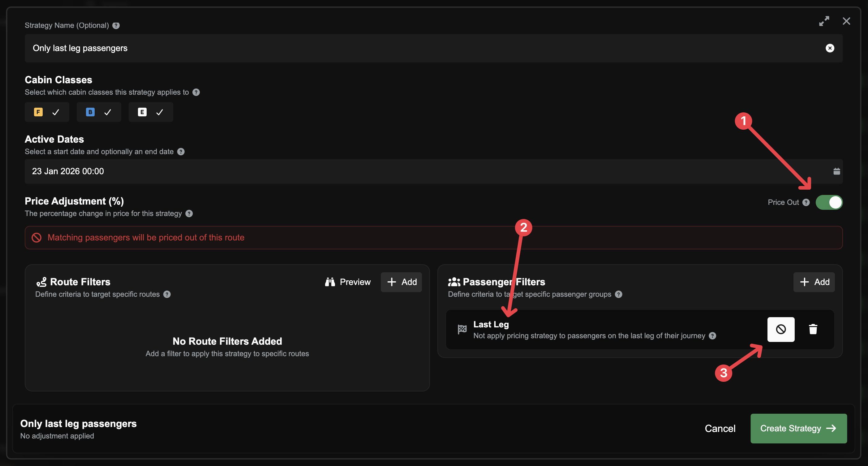
Task: Uncheck the First class cabin option
Action: [x=47, y=112]
